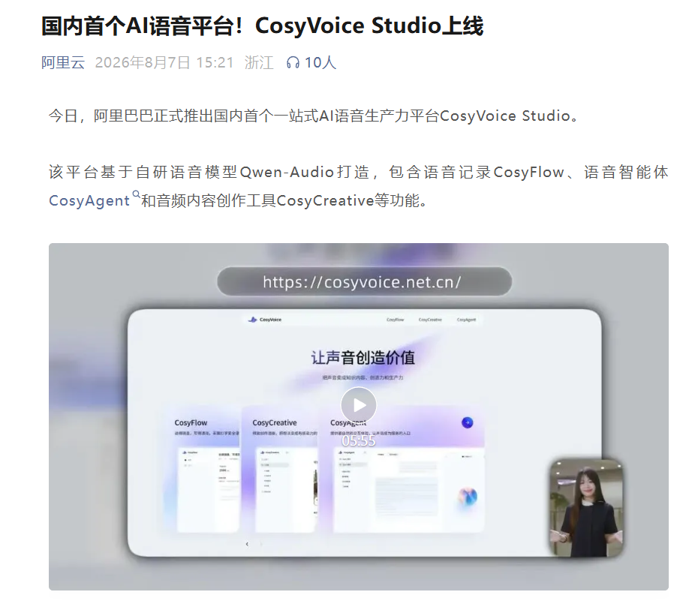Viewport: 695px width, 616px height.
Task: Open the 阿里云 account link
Action: point(63,62)
